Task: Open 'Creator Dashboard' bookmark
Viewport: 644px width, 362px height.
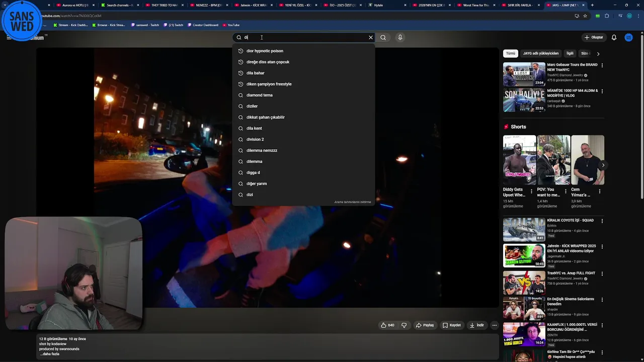Action: 203,25
